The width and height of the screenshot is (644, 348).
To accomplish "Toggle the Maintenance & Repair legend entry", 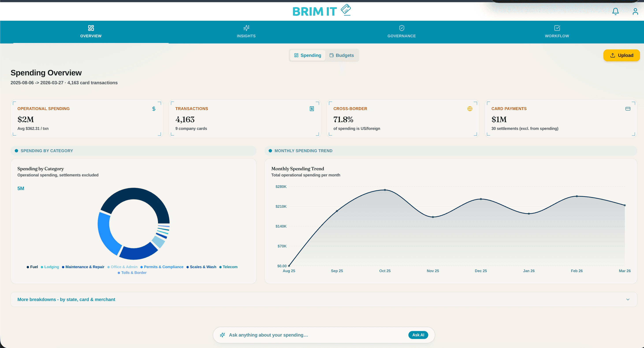I will [83, 267].
